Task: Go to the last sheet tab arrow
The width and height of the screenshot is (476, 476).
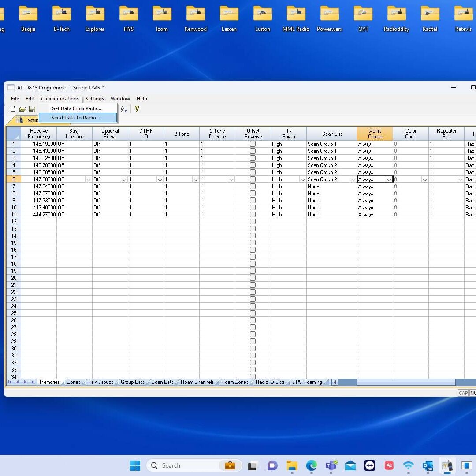Action: 33,382
